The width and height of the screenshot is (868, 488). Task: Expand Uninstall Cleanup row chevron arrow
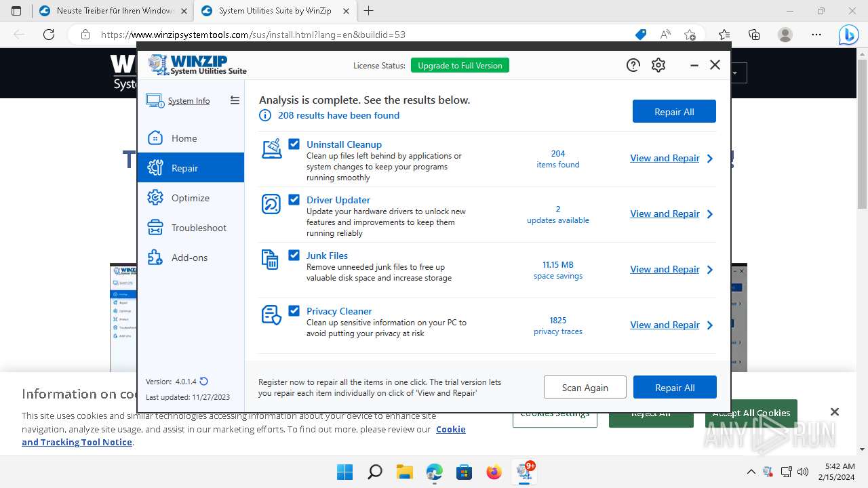point(710,159)
